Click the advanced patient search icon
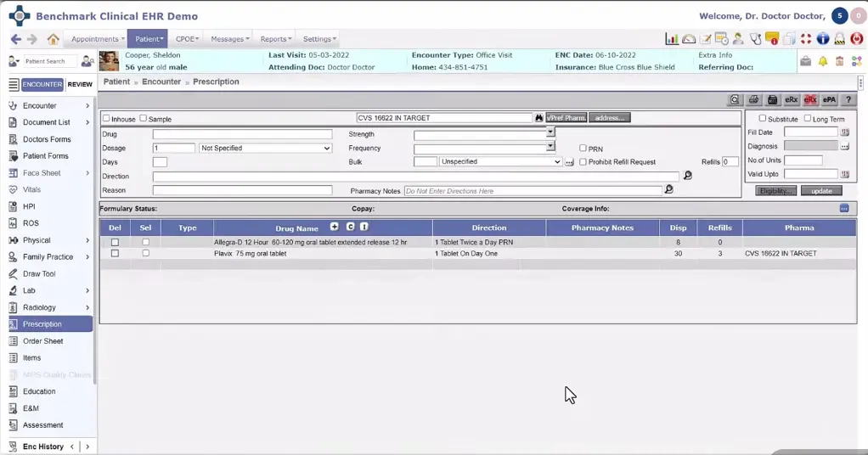This screenshot has height=455, width=868. click(x=87, y=61)
